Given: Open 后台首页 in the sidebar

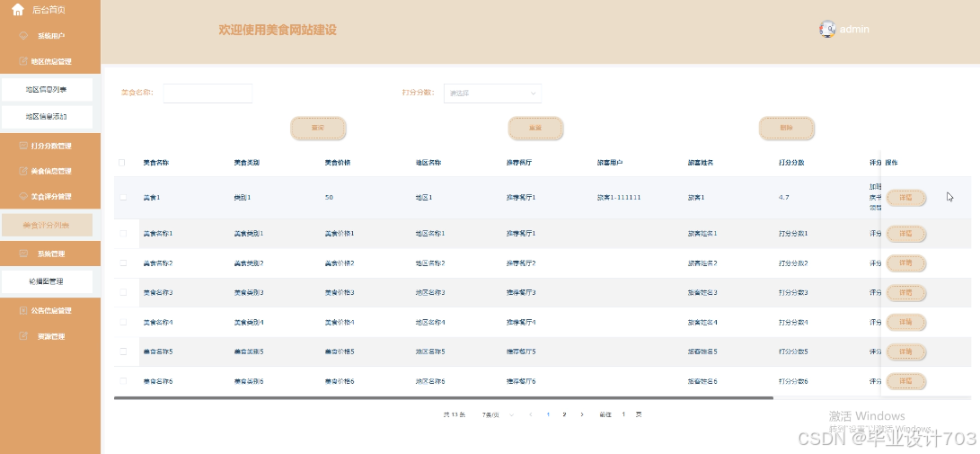Looking at the screenshot, I should (49, 10).
